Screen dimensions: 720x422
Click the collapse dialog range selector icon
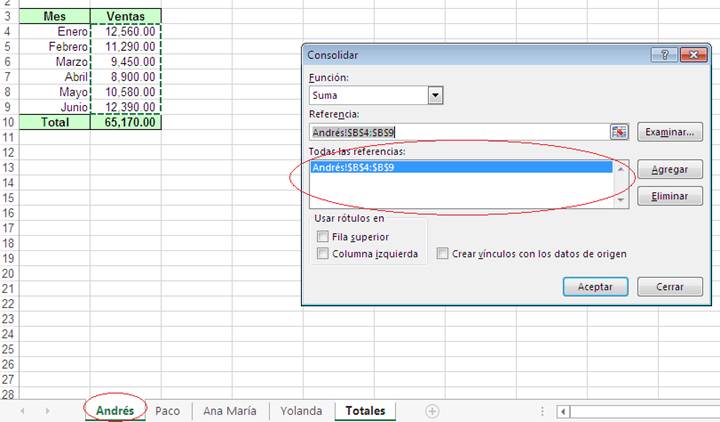(619, 132)
